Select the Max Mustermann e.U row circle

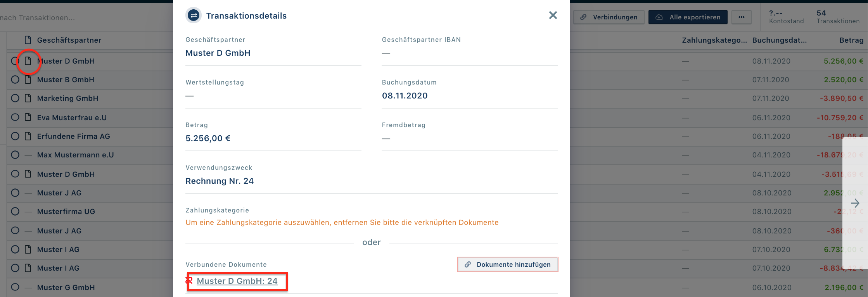tap(15, 155)
